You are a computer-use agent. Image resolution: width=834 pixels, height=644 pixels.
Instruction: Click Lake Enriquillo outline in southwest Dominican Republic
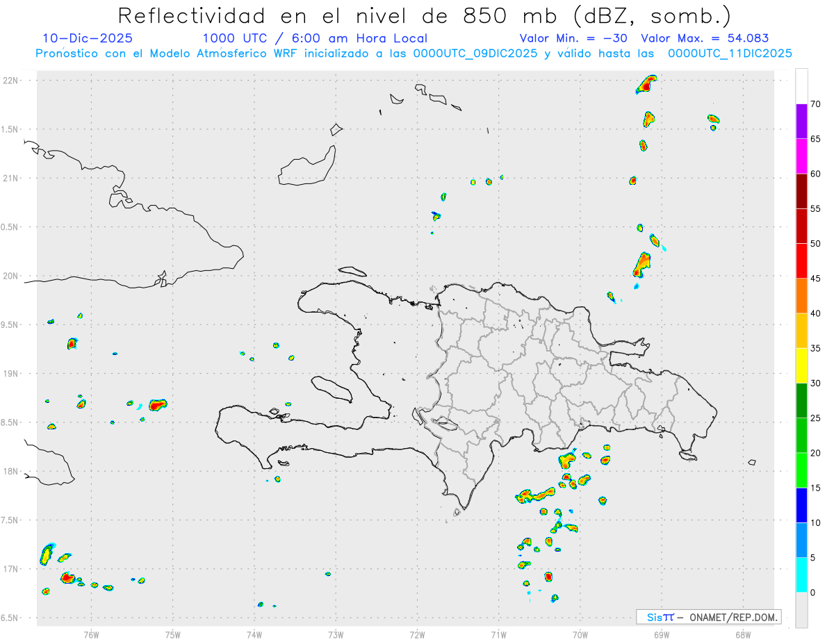click(x=443, y=422)
